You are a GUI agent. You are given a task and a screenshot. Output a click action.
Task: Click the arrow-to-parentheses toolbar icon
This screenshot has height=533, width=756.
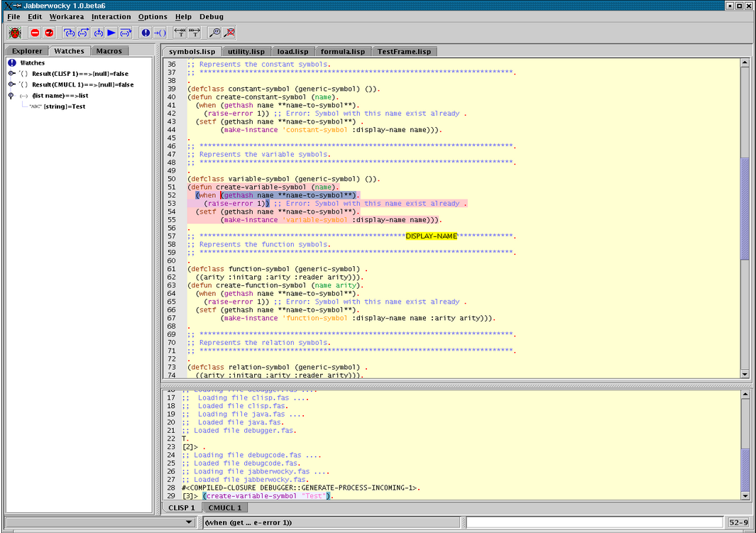pyautogui.click(x=160, y=33)
